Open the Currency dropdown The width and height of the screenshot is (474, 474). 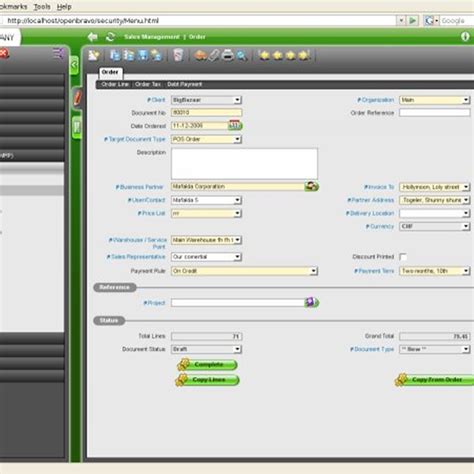pos(466,226)
